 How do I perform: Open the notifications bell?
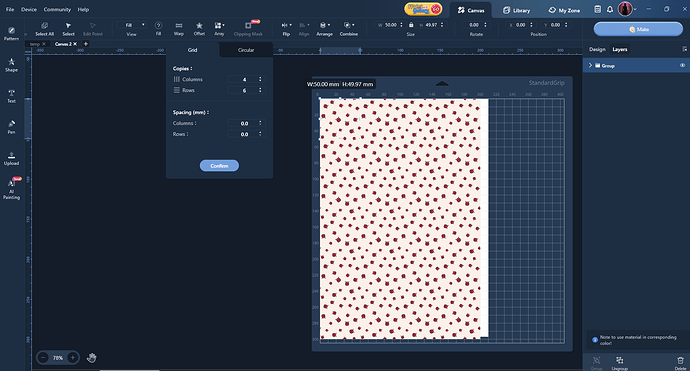610,9
